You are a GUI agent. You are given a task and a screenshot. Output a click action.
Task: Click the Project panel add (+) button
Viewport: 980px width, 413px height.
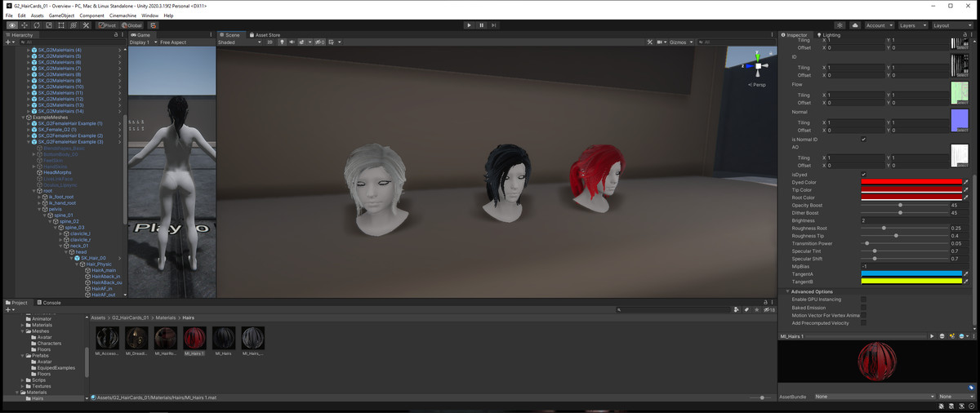(9, 310)
